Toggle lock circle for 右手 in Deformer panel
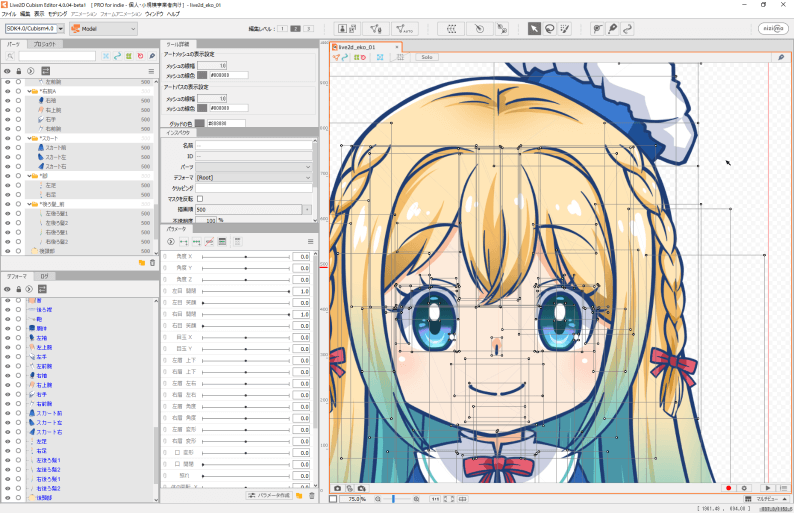 click(x=19, y=394)
